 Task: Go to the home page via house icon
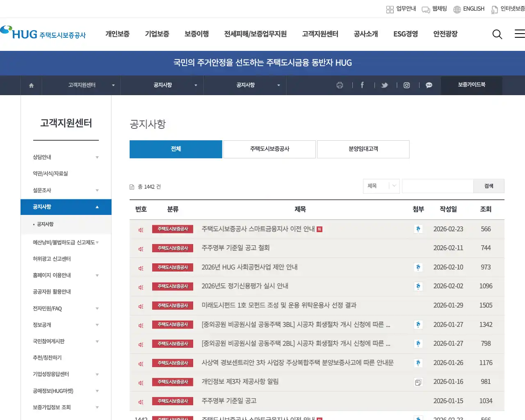[x=31, y=85]
